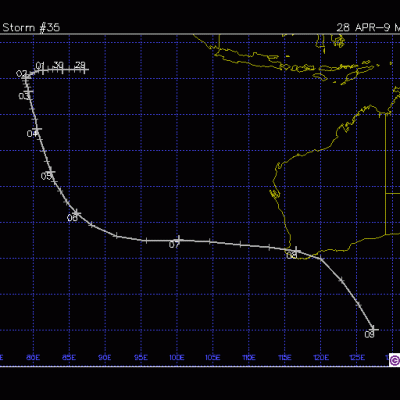Click the cross marker beside the 04 label

(x=38, y=129)
